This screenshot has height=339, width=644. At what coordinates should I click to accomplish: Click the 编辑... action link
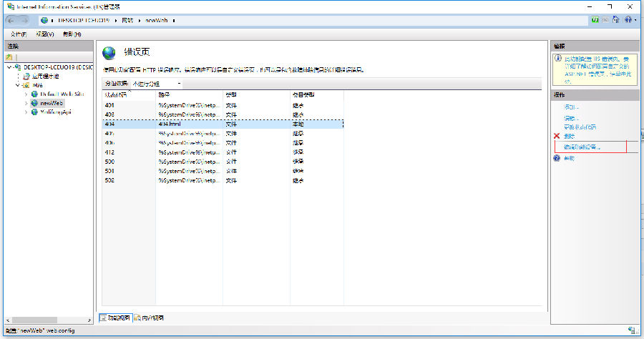pos(571,118)
